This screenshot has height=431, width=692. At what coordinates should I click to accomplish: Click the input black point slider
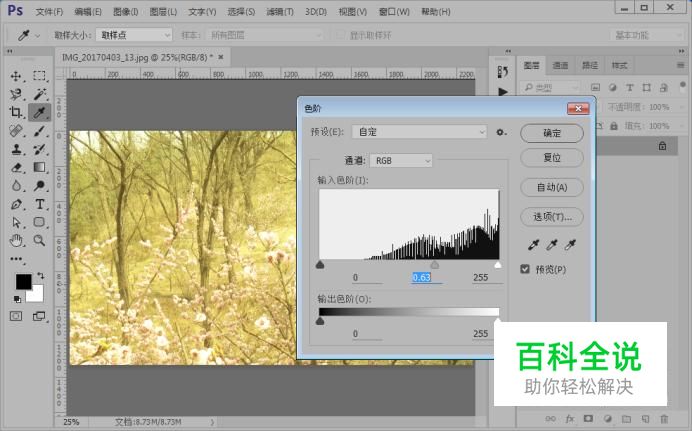coord(320,264)
